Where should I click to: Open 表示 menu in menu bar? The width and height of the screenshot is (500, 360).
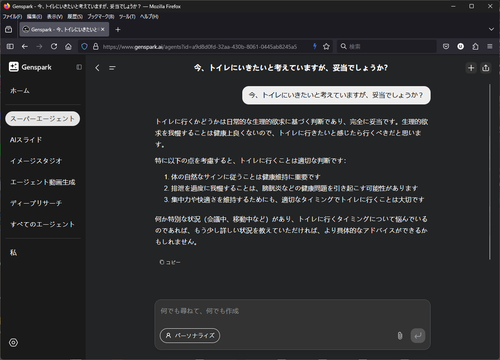pyautogui.click(x=55, y=17)
